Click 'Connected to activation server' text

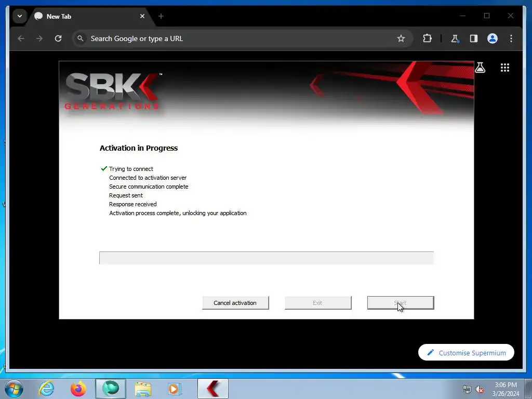[148, 178]
